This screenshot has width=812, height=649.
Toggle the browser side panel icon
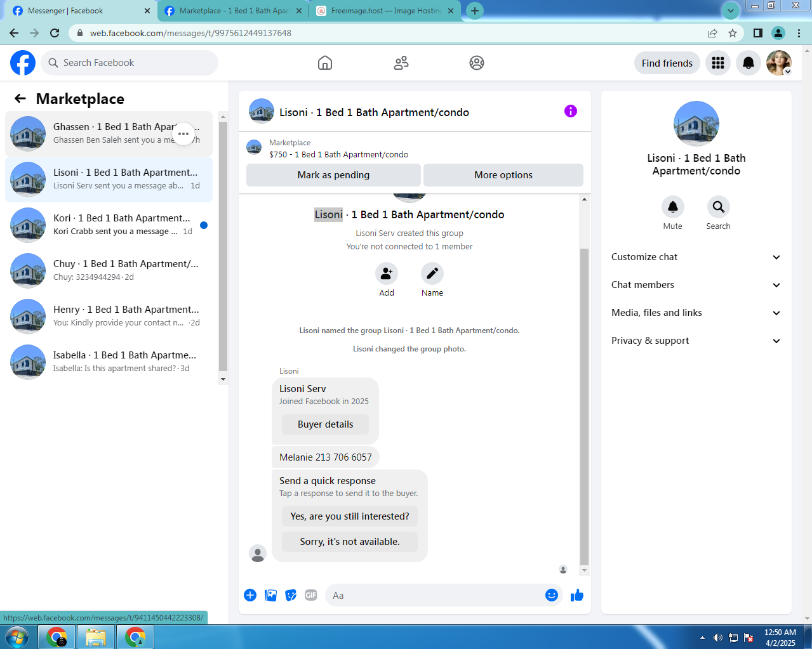(x=758, y=33)
